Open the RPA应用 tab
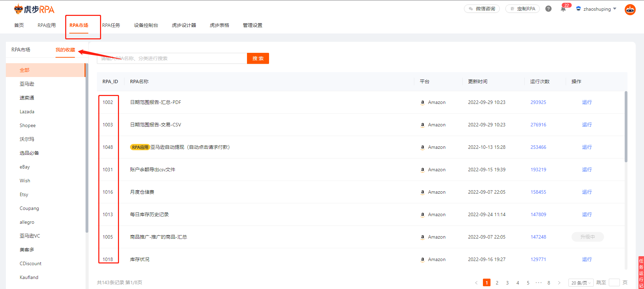Viewport: 644px width, 289px height. click(47, 25)
